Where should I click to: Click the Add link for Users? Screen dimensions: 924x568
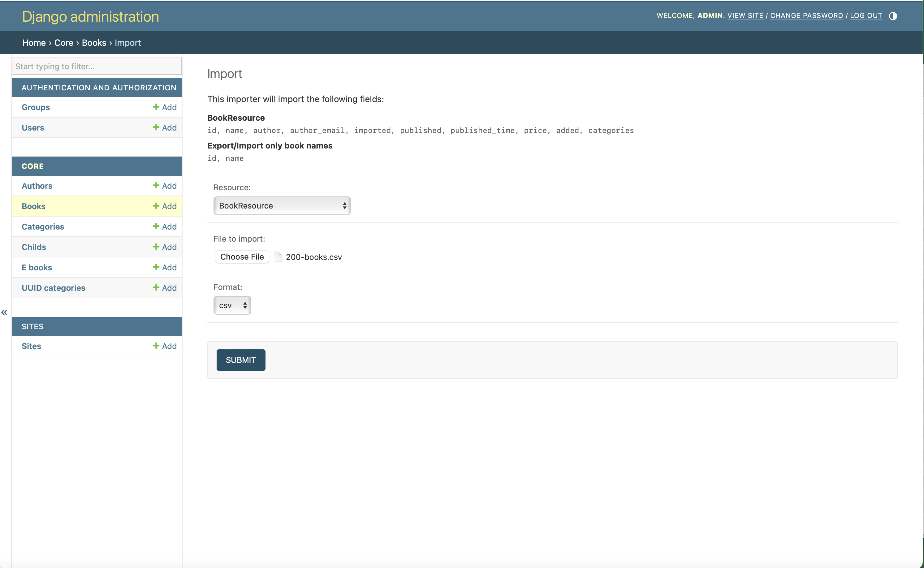tap(165, 128)
